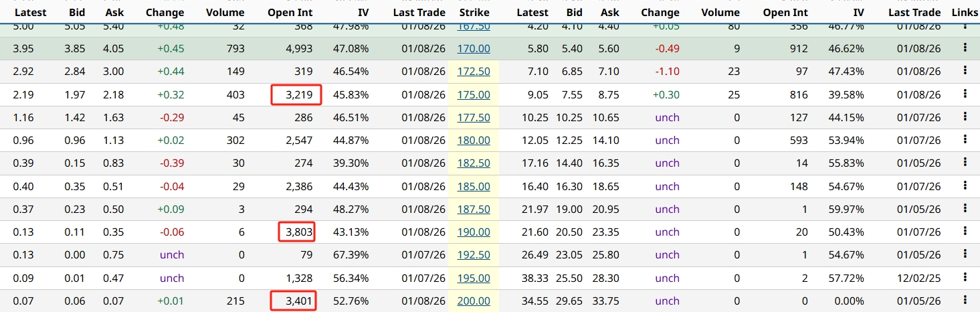
Task: Sort by the Strike column header
Action: point(474,12)
